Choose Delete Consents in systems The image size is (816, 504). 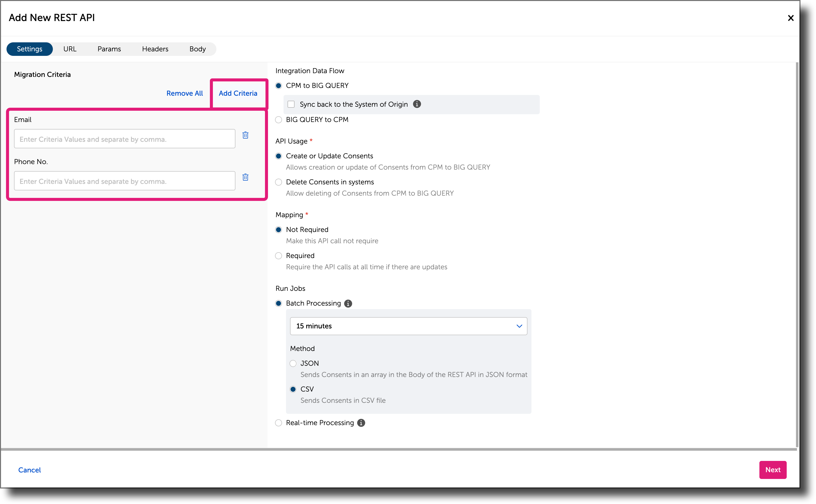click(x=279, y=182)
